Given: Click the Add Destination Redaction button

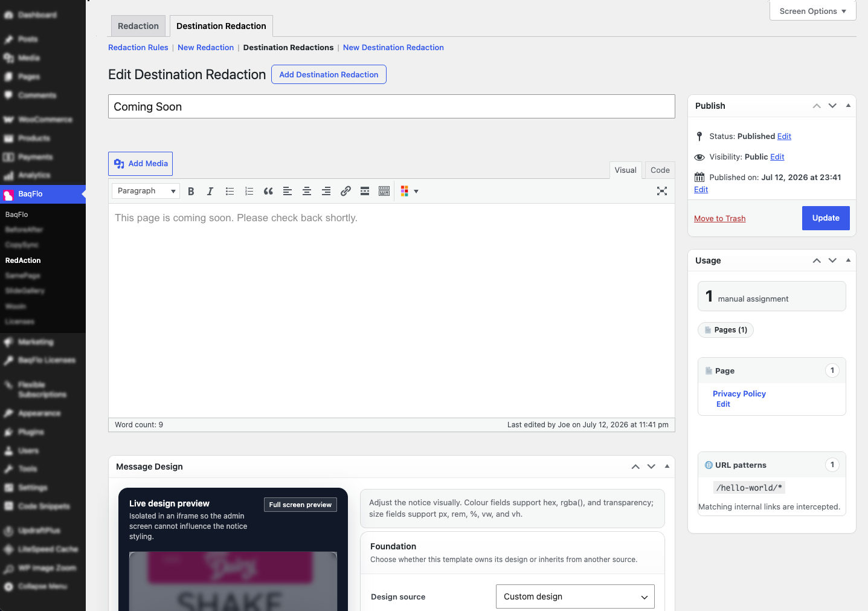Looking at the screenshot, I should click(x=329, y=74).
